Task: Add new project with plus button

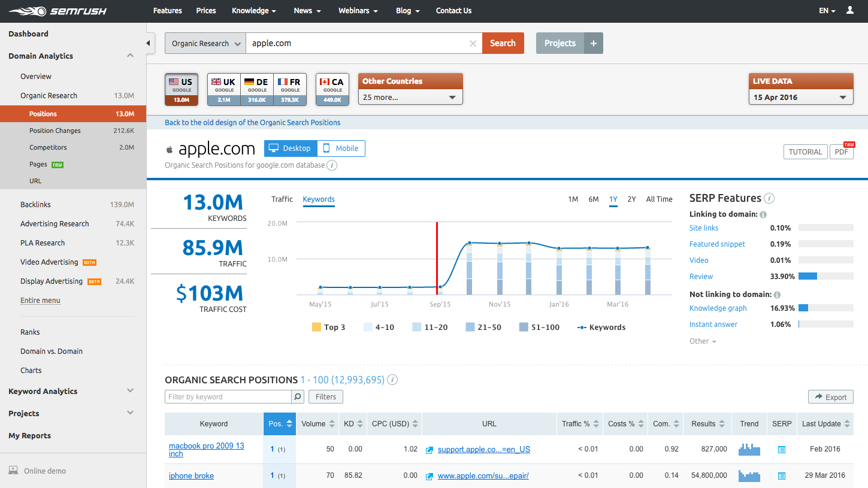Action: (593, 43)
